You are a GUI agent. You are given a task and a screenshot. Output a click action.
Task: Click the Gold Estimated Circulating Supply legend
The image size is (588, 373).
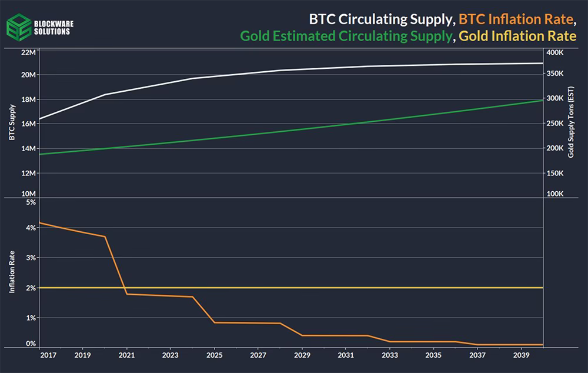pos(346,36)
